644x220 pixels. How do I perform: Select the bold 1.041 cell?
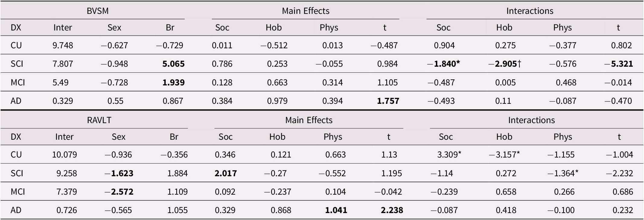[x=336, y=210]
